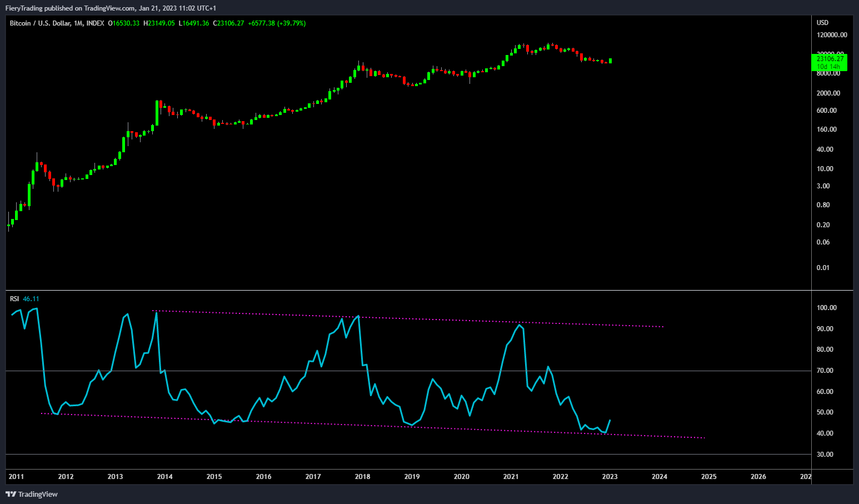Image resolution: width=859 pixels, height=504 pixels.
Task: Click the 0.20 price axis label
Action: tap(823, 225)
